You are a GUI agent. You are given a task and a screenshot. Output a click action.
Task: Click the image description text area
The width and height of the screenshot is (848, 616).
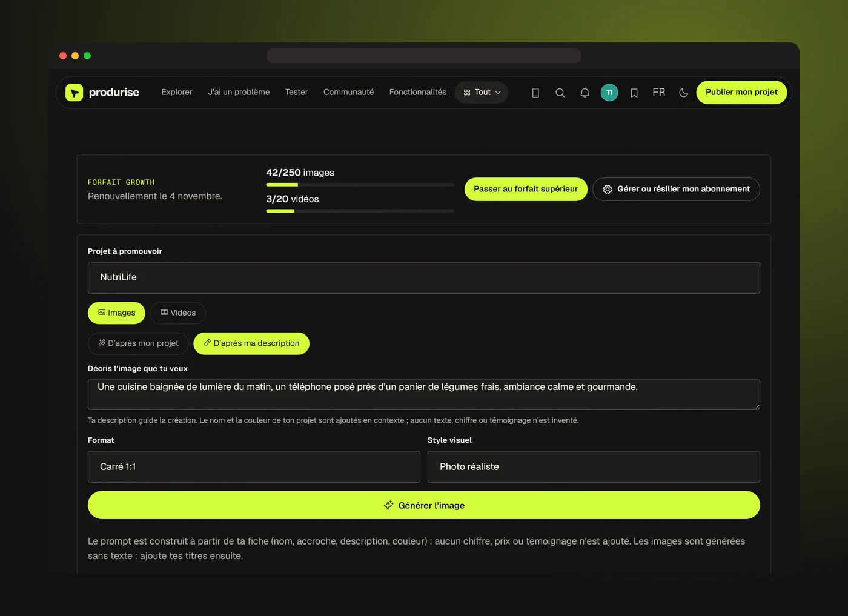click(424, 395)
